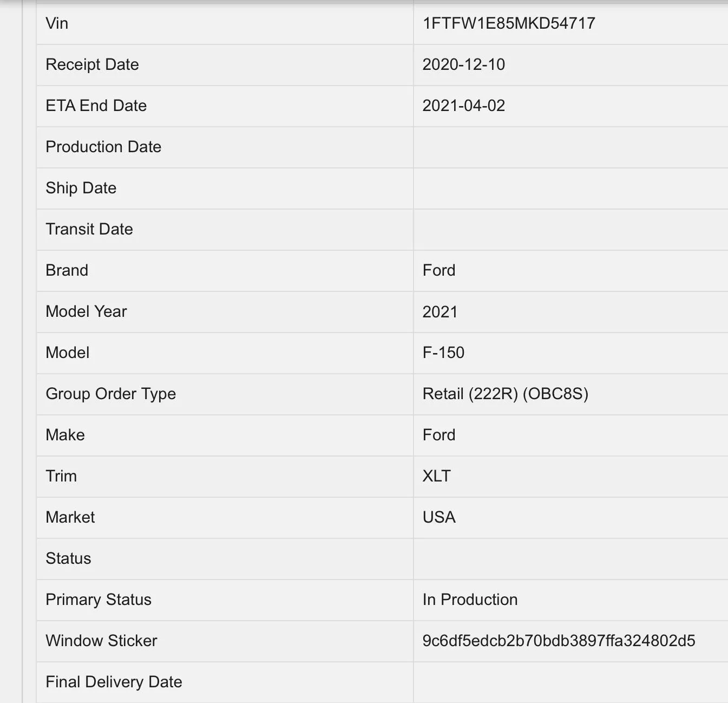Click the Final Delivery Date label

(114, 682)
